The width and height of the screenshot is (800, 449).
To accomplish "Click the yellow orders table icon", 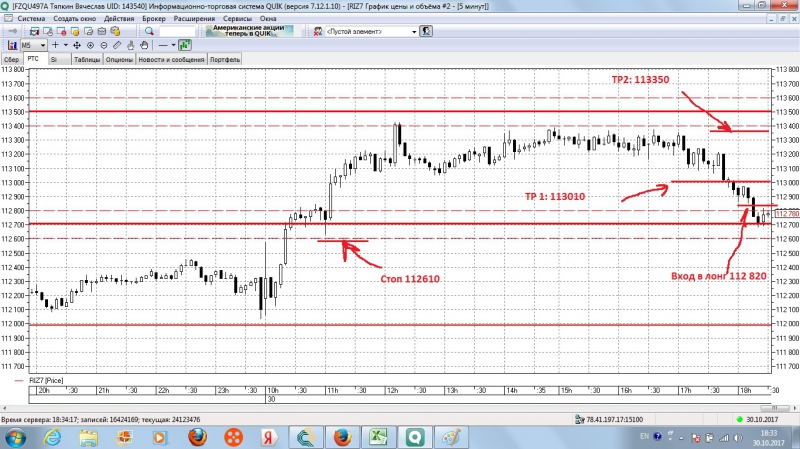I will pos(75,32).
